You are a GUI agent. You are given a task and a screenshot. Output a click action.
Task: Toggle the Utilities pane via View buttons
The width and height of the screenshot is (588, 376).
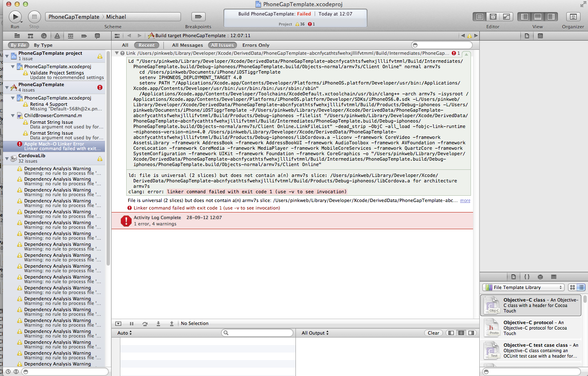551,17
